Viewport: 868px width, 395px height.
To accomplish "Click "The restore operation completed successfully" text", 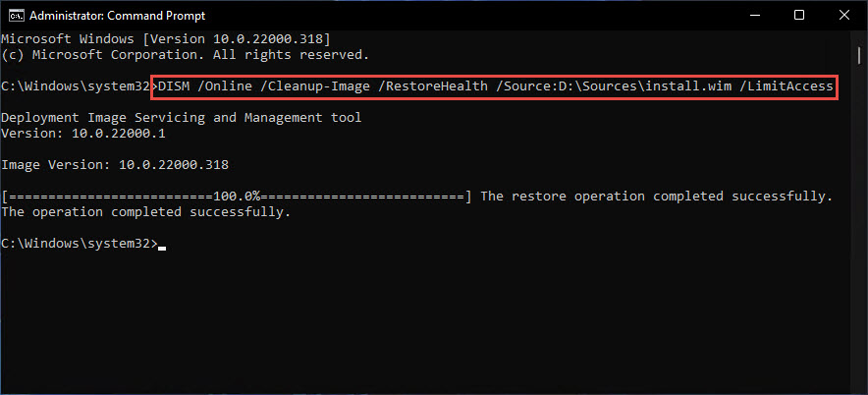I will click(656, 197).
